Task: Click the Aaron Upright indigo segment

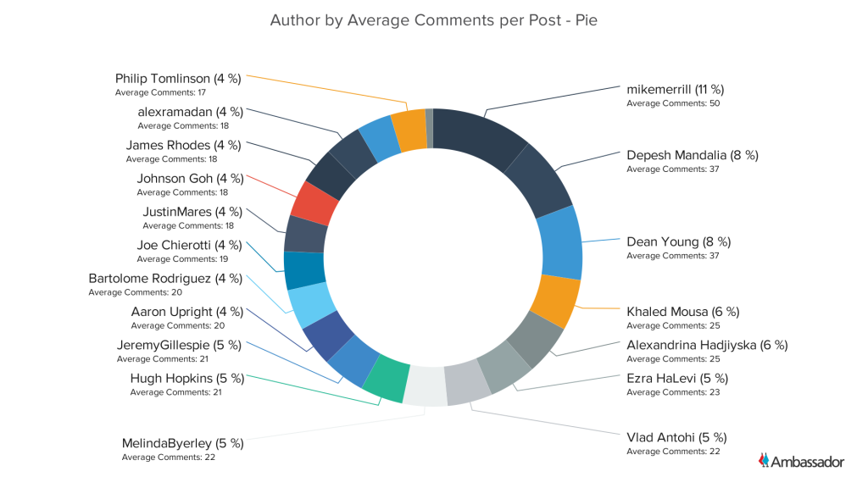Action: 325,335
